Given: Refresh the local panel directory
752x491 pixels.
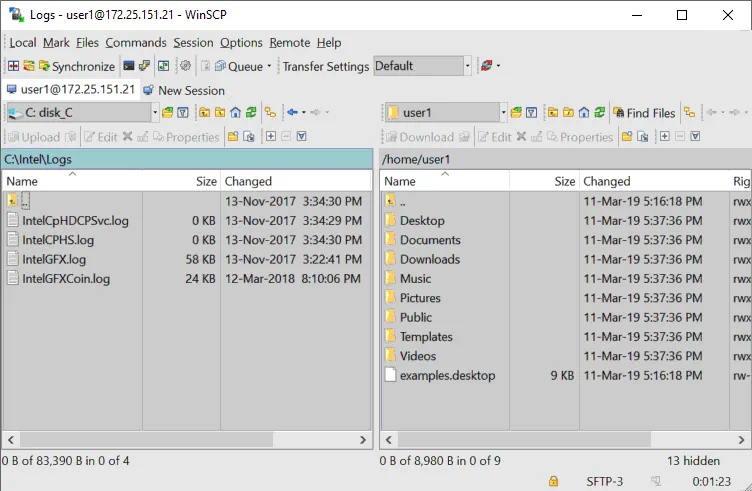Looking at the screenshot, I should click(252, 113).
